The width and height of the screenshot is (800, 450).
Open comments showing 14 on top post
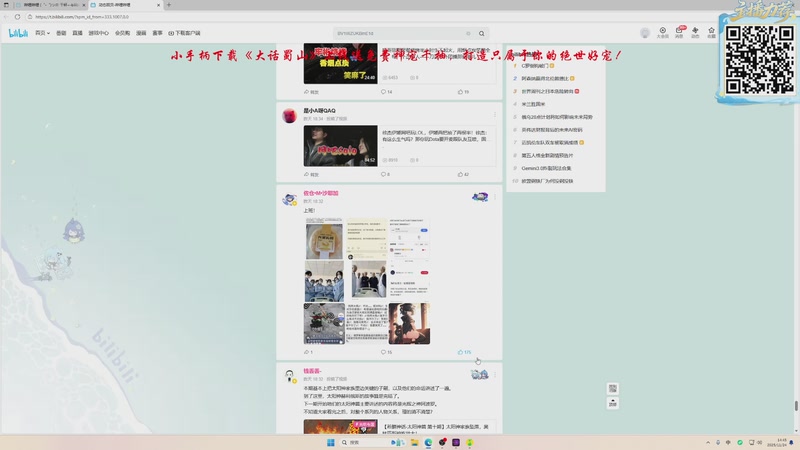point(386,92)
